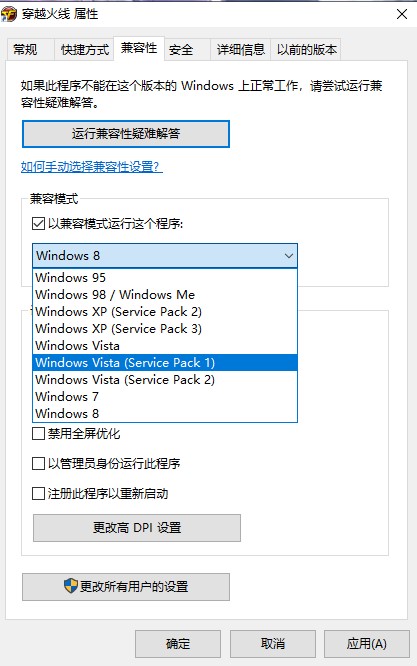Open the 快捷方式 tab
The width and height of the screenshot is (417, 666).
(85, 50)
